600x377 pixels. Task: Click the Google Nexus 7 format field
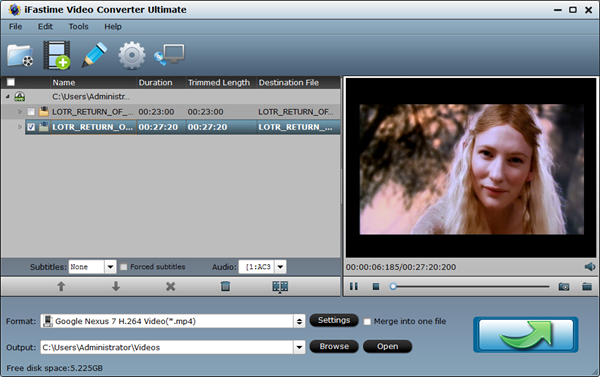(x=167, y=322)
